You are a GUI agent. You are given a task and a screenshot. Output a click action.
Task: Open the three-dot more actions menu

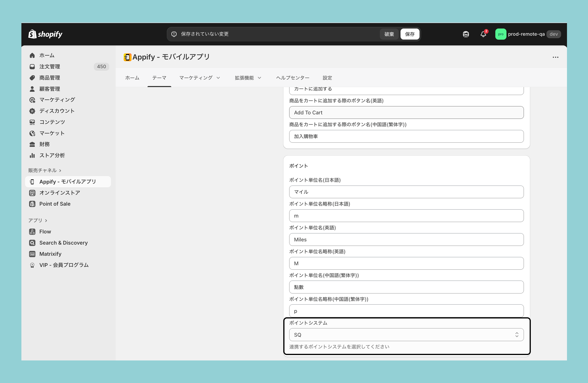tap(555, 57)
